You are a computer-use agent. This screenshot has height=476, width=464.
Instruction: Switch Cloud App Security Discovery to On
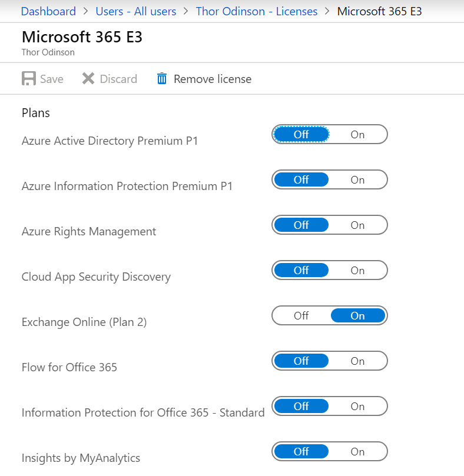357,270
